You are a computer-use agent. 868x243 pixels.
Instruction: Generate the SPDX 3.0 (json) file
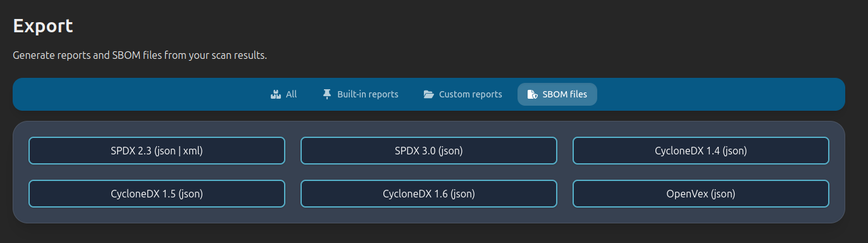tap(429, 151)
